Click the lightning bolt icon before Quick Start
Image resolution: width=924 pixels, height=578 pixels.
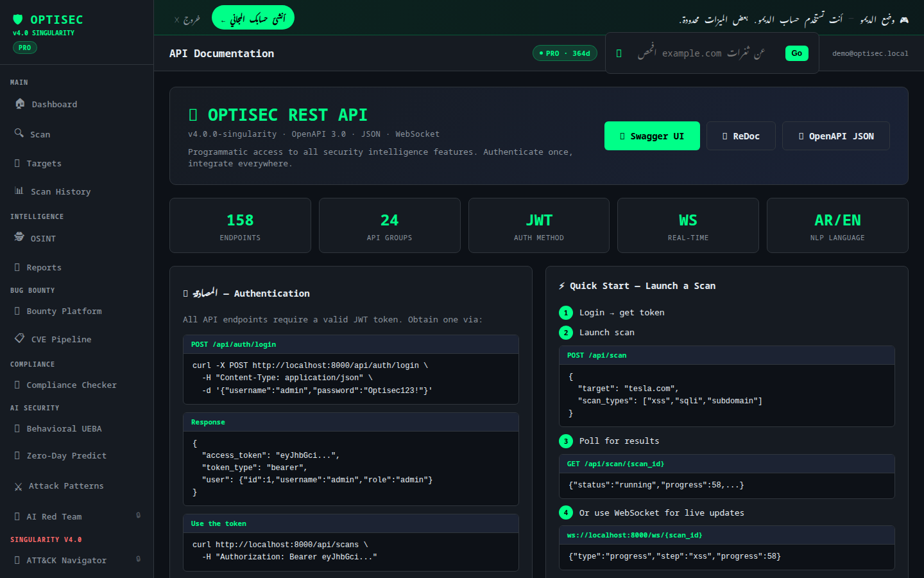click(562, 286)
